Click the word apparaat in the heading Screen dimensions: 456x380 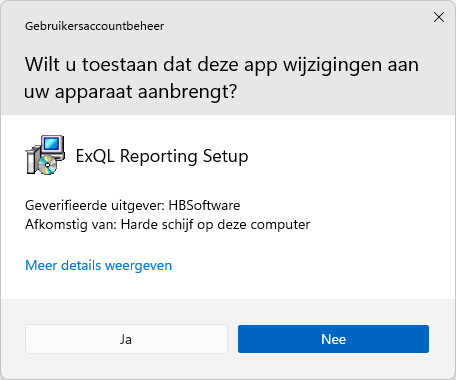(93, 92)
